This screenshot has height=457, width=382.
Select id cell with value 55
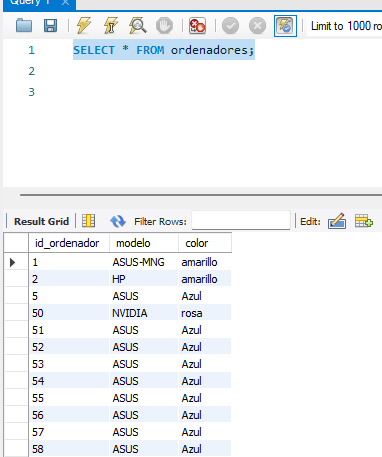tap(69, 398)
